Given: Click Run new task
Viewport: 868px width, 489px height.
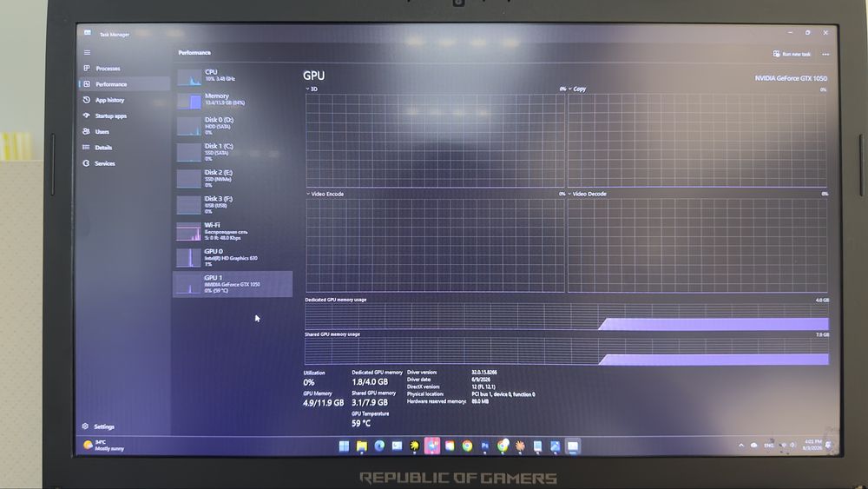Looking at the screenshot, I should point(792,54).
